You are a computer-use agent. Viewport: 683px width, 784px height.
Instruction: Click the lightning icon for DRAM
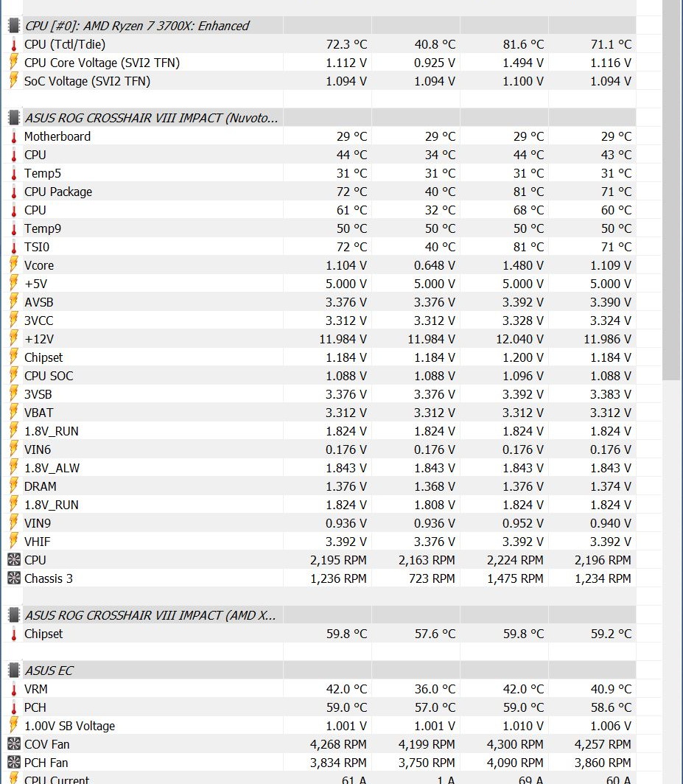click(x=14, y=486)
